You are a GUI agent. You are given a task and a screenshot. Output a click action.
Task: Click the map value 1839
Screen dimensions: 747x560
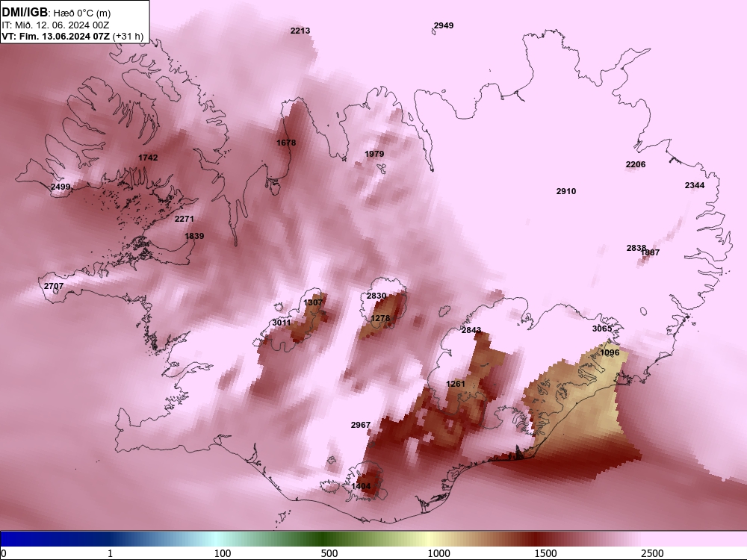[x=194, y=236]
